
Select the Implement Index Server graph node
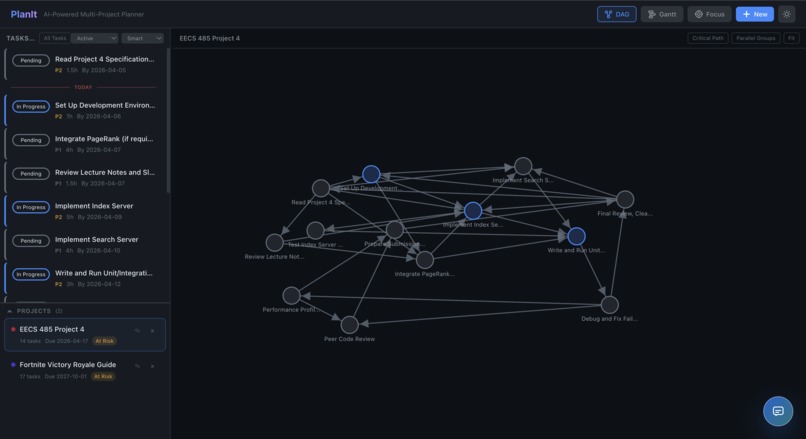tap(473, 211)
